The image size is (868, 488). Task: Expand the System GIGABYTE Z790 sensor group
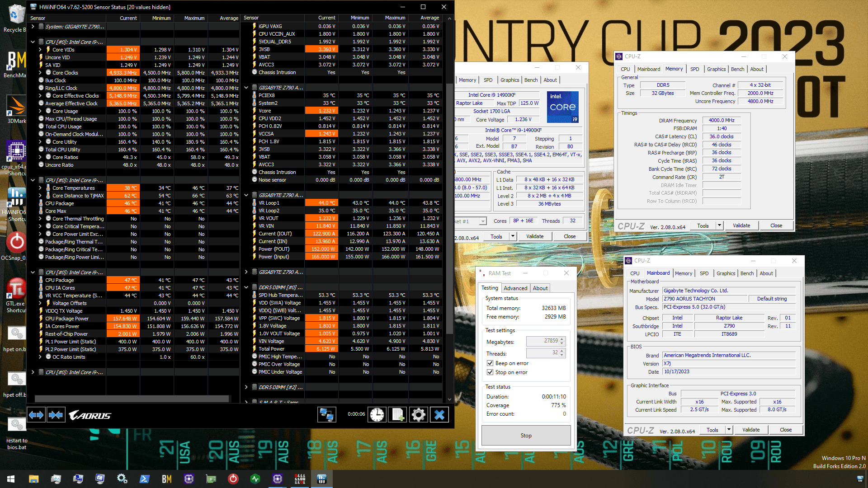click(33, 27)
